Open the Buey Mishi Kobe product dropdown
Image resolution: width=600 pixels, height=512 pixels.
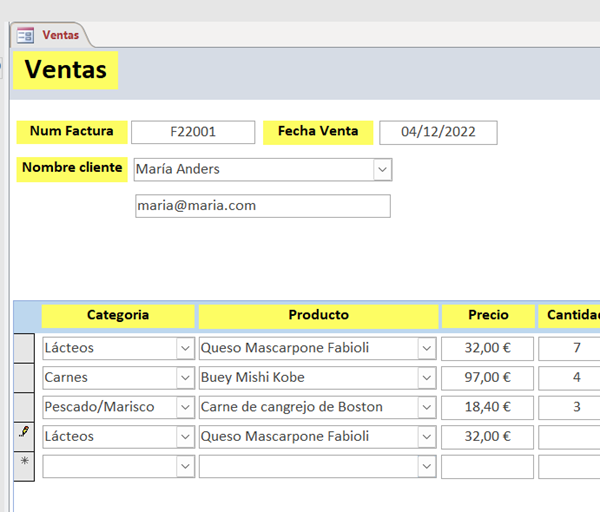tap(427, 378)
